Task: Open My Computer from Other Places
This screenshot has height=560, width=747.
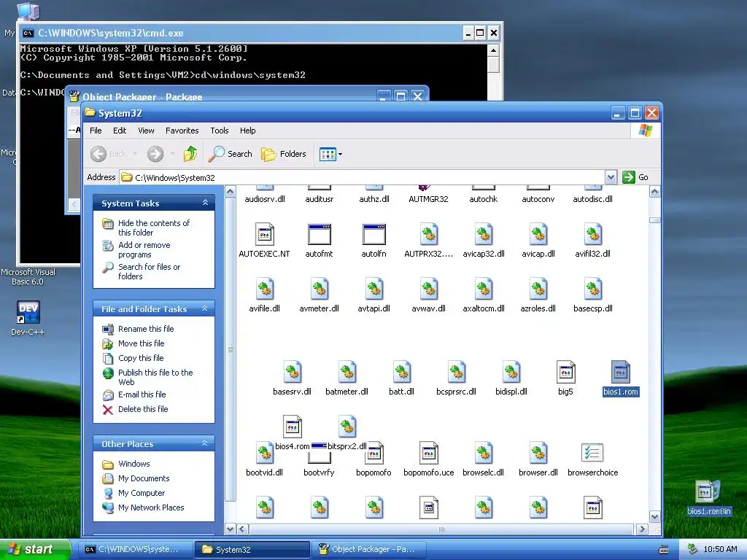Action: (142, 494)
